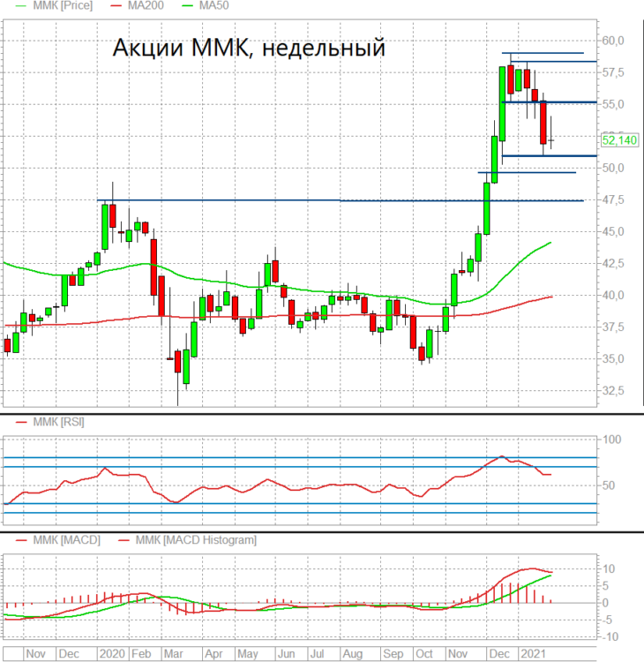Select the 2020 marker on the time axis
The image size is (644, 662).
(x=112, y=653)
